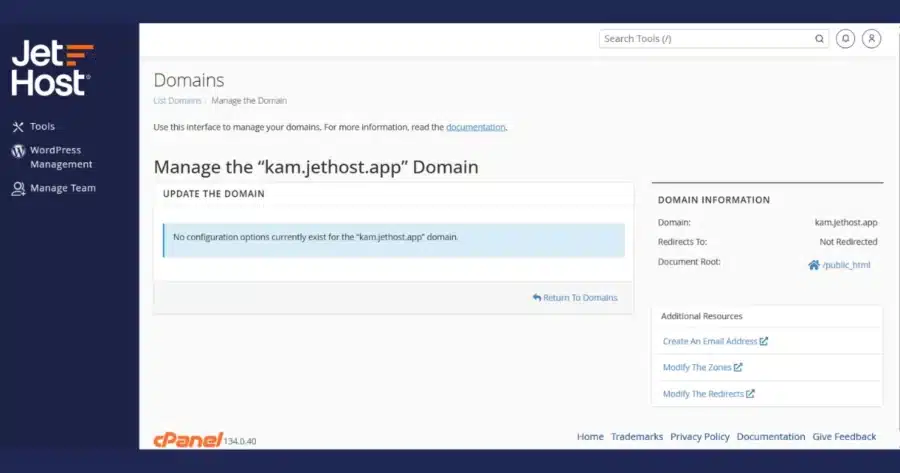Screen dimensions: 900x473
Task: Click the 'Additional Resources' heading
Action: [x=701, y=316]
